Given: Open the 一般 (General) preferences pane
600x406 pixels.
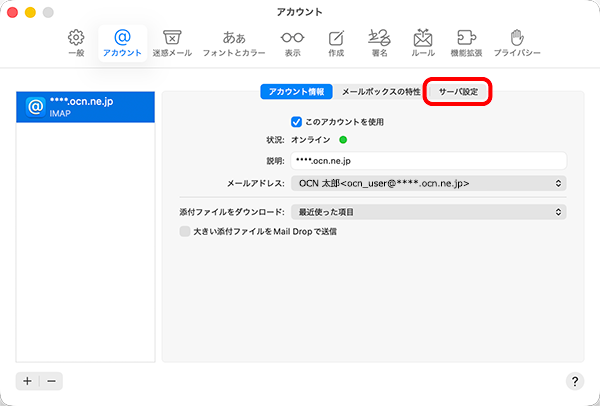Looking at the screenshot, I should pos(75,41).
